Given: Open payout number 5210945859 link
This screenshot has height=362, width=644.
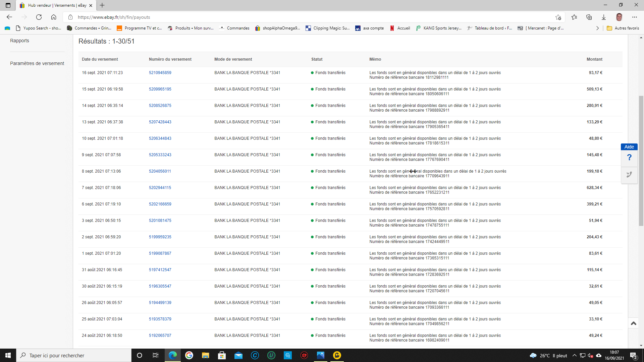Looking at the screenshot, I should click(x=160, y=73).
